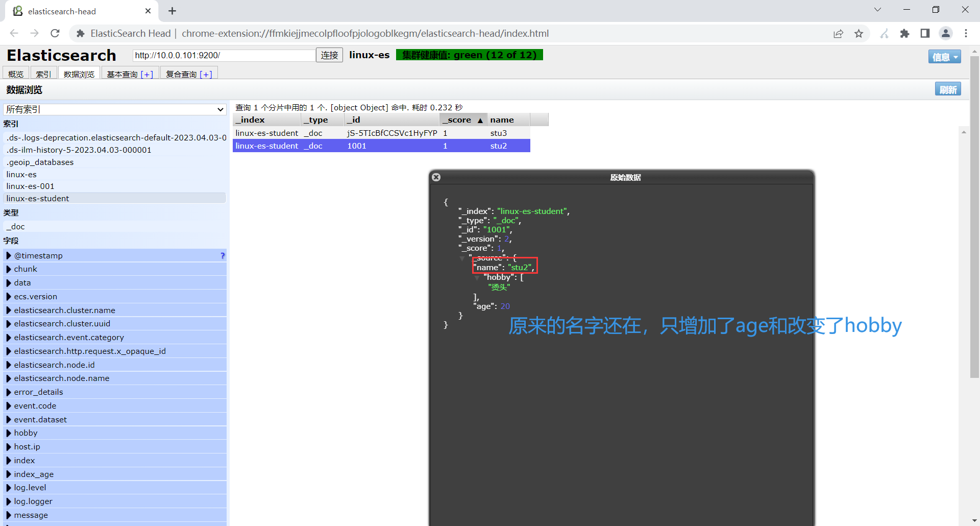
Task: Switch to the 概览 tab
Action: coord(16,74)
